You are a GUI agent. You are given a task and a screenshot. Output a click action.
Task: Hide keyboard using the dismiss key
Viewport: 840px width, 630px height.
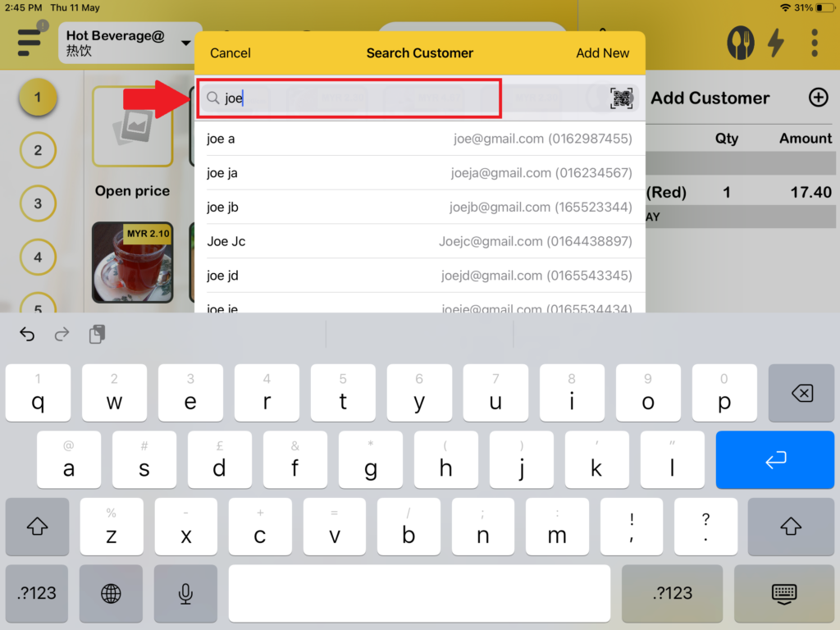pos(783,593)
